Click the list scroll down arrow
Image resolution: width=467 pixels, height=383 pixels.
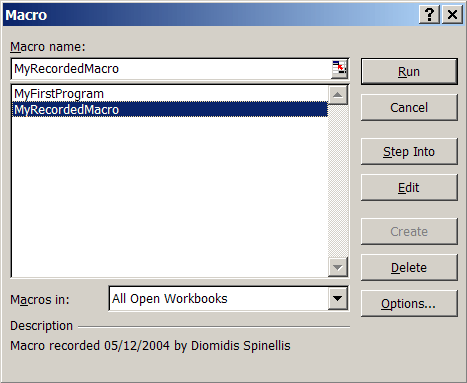click(x=338, y=267)
